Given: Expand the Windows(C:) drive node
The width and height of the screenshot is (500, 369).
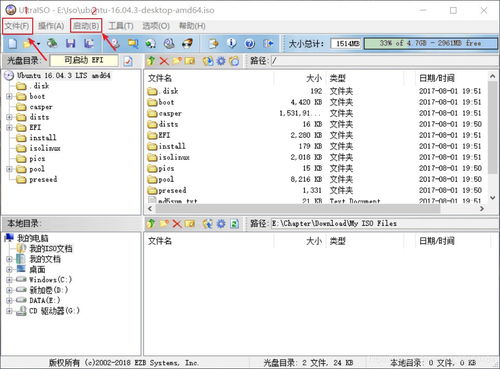Looking at the screenshot, I should point(9,280).
